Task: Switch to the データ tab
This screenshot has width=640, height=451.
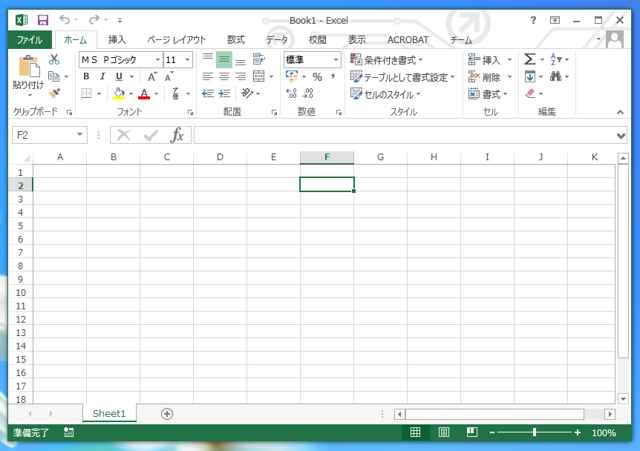Action: pos(277,40)
